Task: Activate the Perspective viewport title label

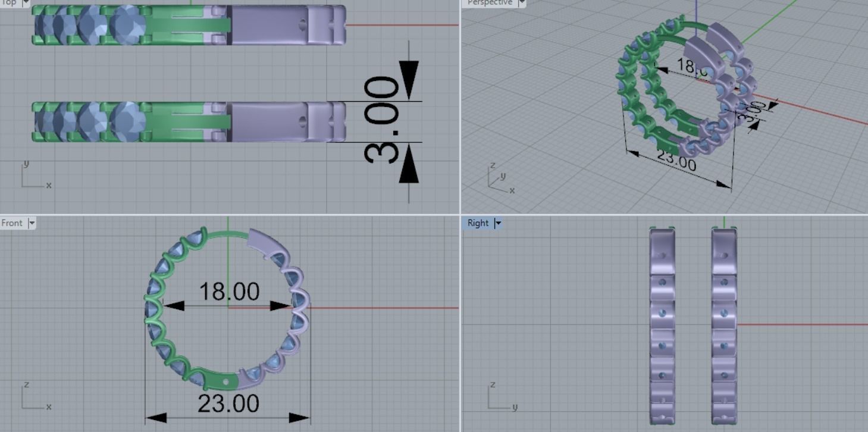Action: (490, 2)
